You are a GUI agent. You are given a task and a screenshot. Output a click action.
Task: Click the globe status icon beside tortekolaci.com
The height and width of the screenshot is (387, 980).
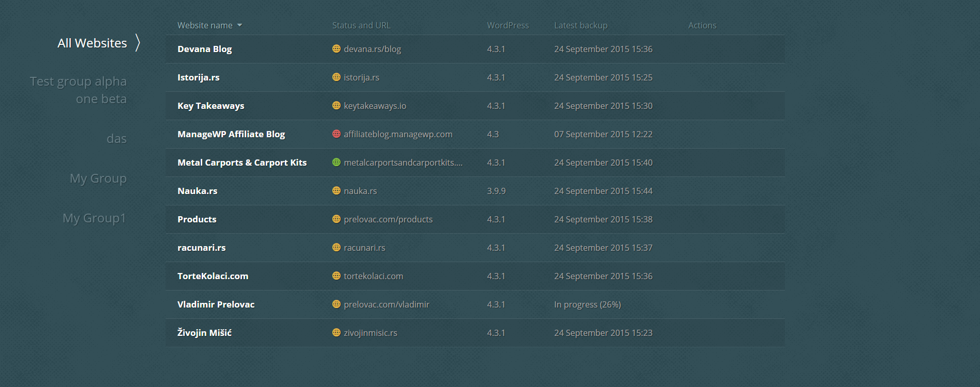coord(336,276)
